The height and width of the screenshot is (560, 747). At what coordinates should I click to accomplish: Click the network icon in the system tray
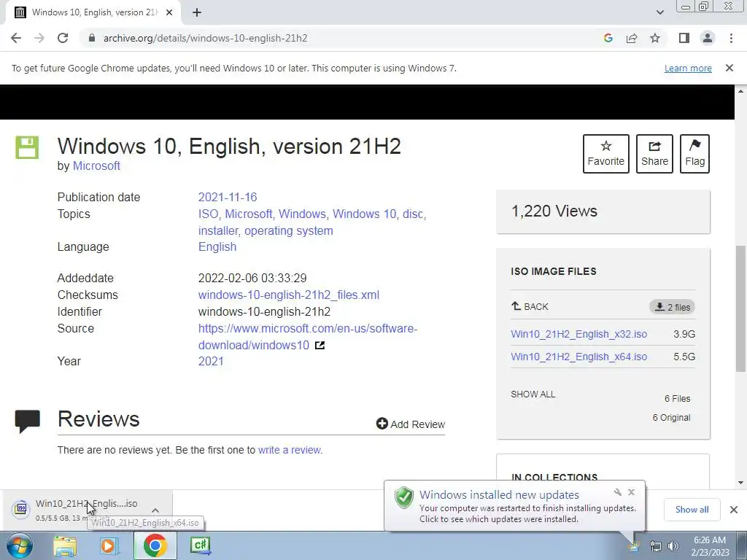coord(656,546)
